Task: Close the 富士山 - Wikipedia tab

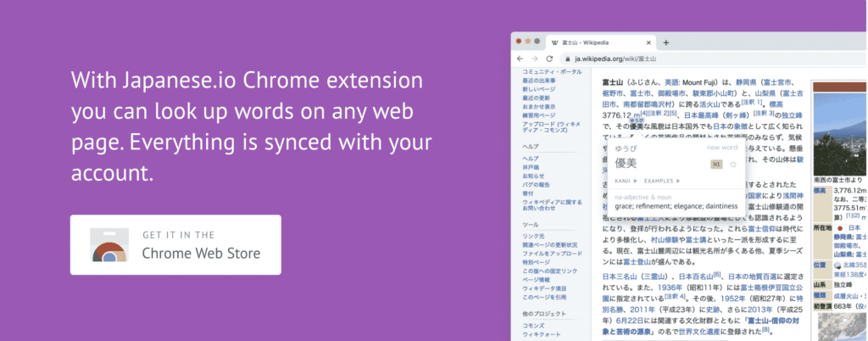Action: [x=648, y=42]
